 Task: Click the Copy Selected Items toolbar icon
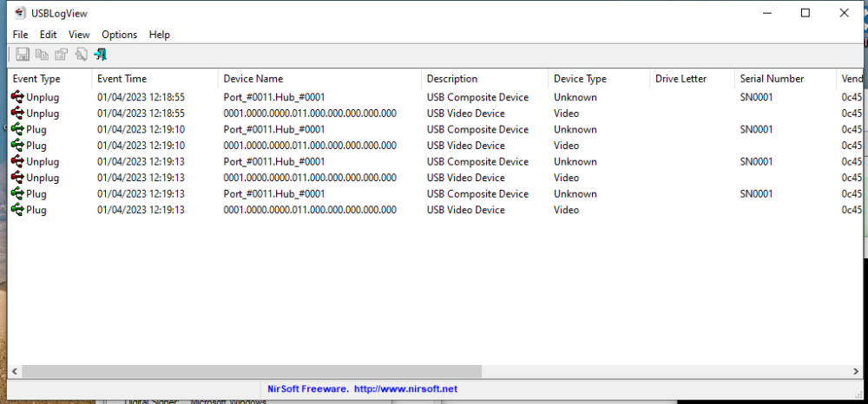[x=42, y=55]
